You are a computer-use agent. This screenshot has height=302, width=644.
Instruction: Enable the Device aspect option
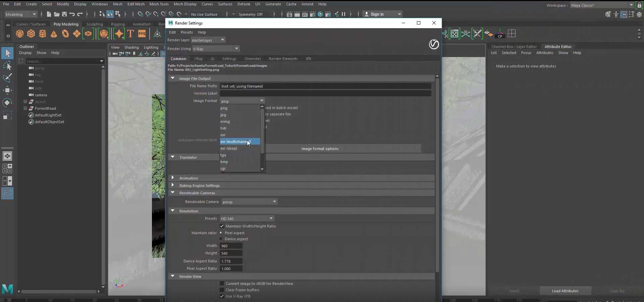pyautogui.click(x=221, y=239)
